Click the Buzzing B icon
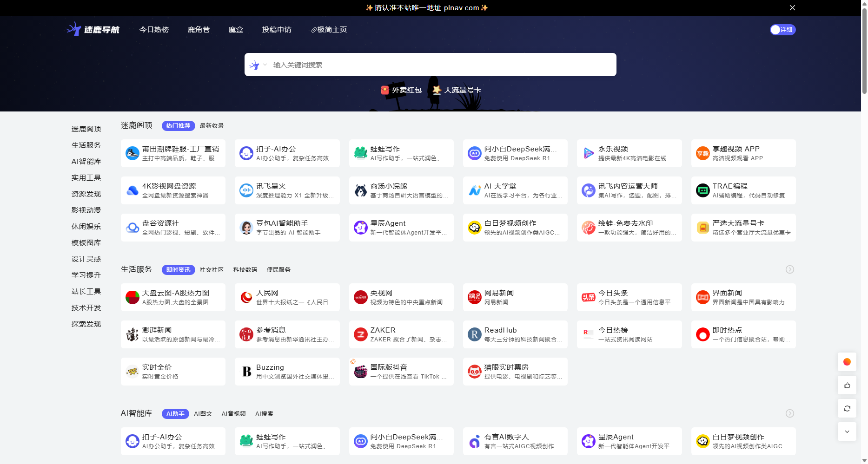868x464 pixels. pyautogui.click(x=246, y=372)
